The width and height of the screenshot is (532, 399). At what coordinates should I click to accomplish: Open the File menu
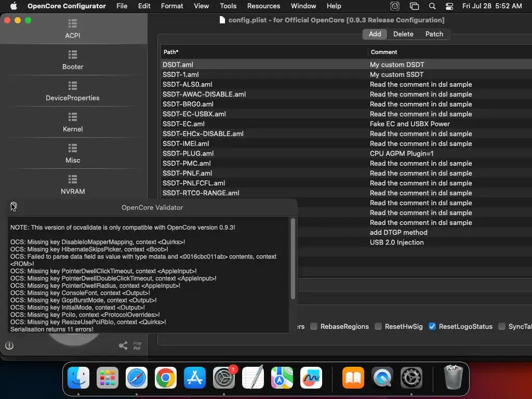(x=122, y=6)
